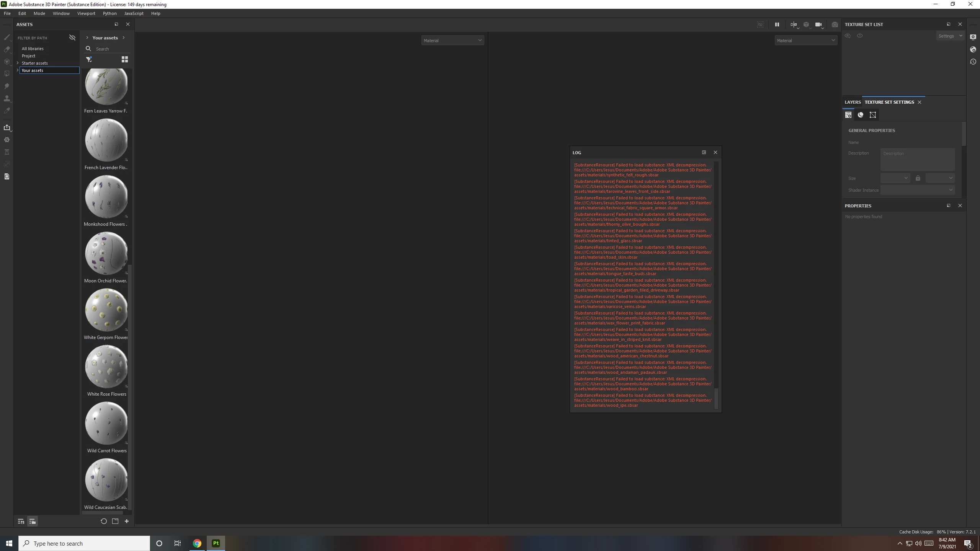Open the Viewport menu

(86, 13)
